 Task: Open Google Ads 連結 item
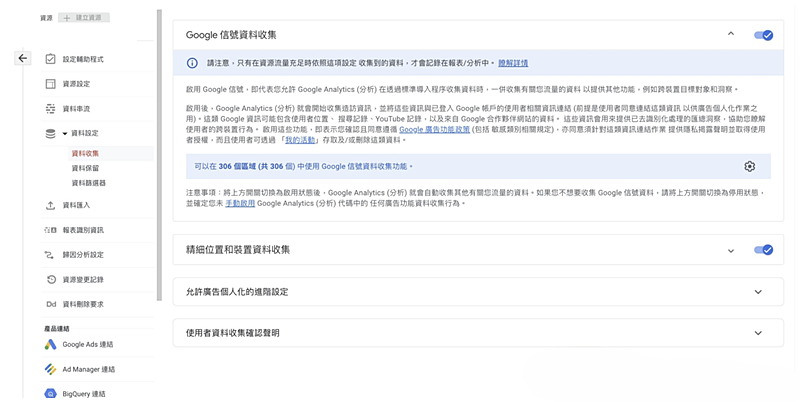87,344
